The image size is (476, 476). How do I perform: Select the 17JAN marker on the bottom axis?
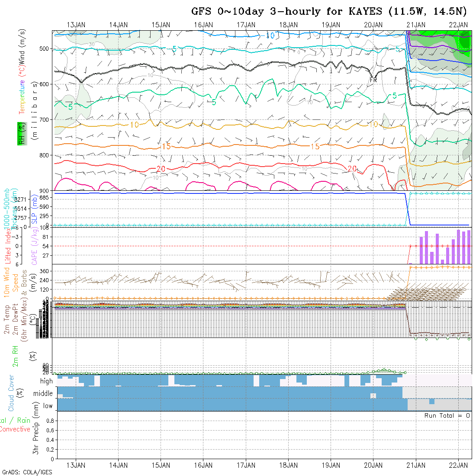(246, 465)
